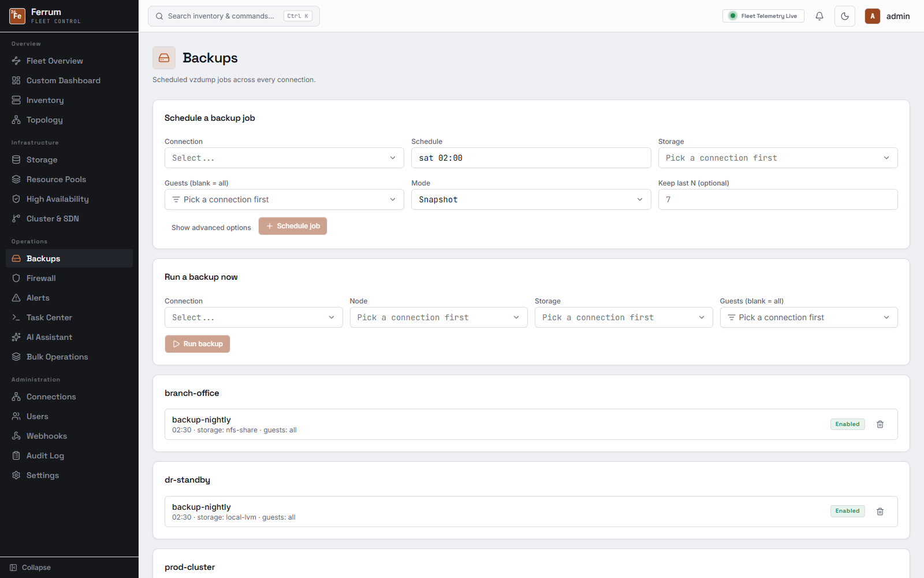924x578 pixels.
Task: Open the Mode Snapshot dropdown
Action: [531, 199]
